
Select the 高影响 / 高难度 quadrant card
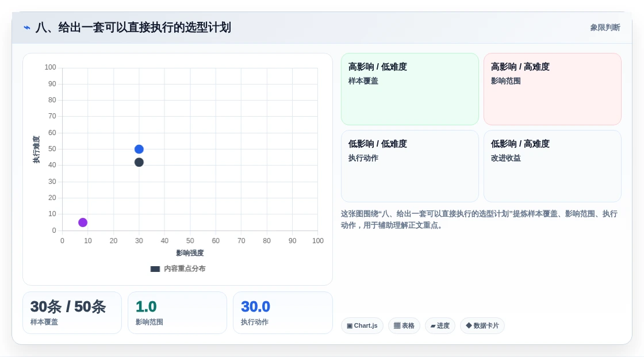click(553, 89)
